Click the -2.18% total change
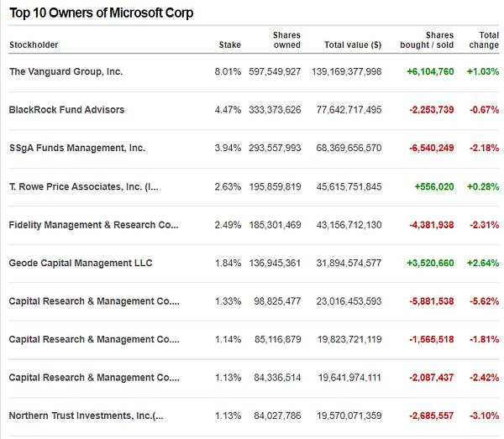Screen dimensions: 504x439 click(x=484, y=148)
